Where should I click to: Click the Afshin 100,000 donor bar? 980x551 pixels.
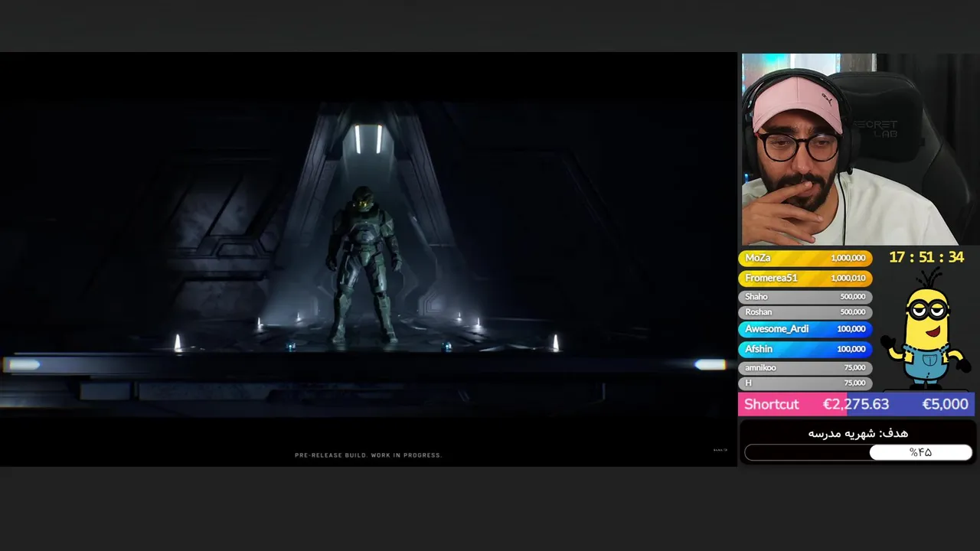click(805, 349)
